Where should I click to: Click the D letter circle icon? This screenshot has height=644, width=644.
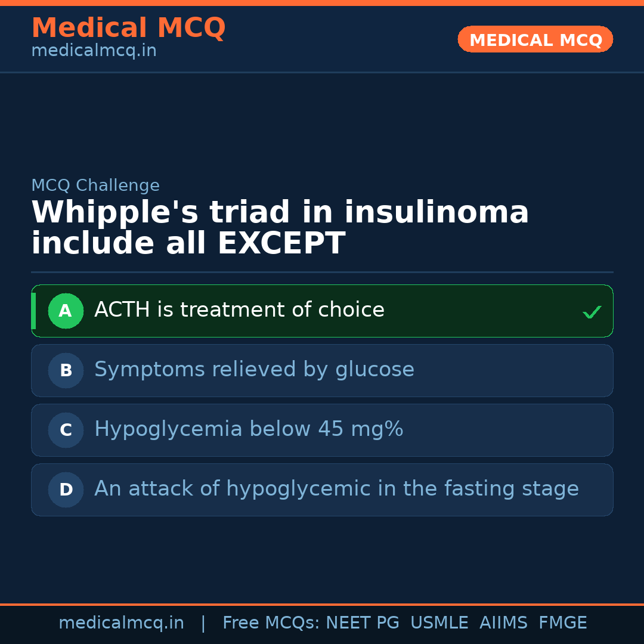click(x=66, y=490)
